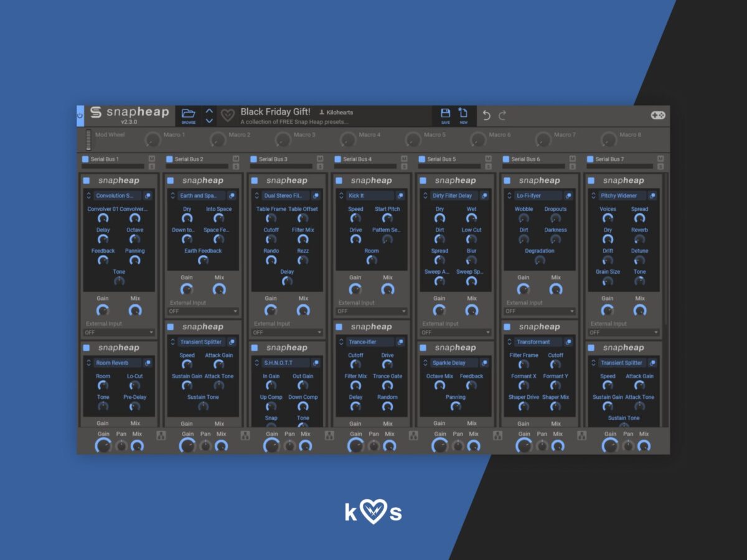Open External Input dropdown under Dual Stereo Fil... module
Image resolution: width=747 pixels, height=560 pixels.
[288, 332]
